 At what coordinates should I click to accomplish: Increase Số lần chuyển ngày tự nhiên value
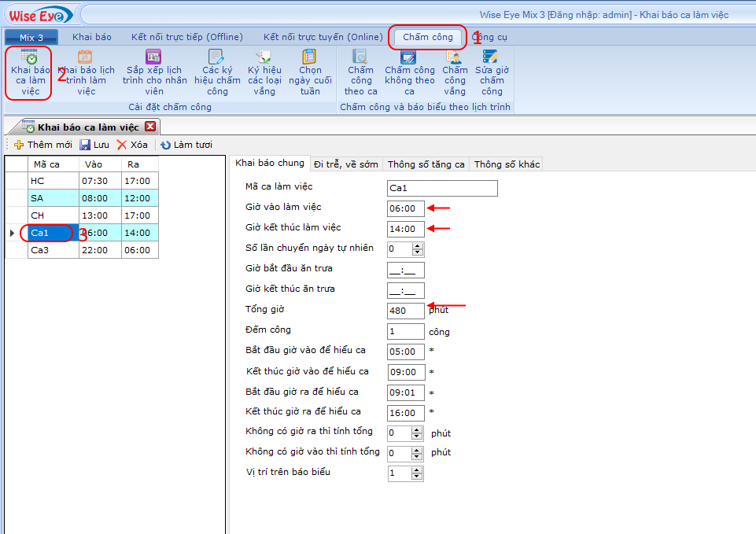point(418,245)
